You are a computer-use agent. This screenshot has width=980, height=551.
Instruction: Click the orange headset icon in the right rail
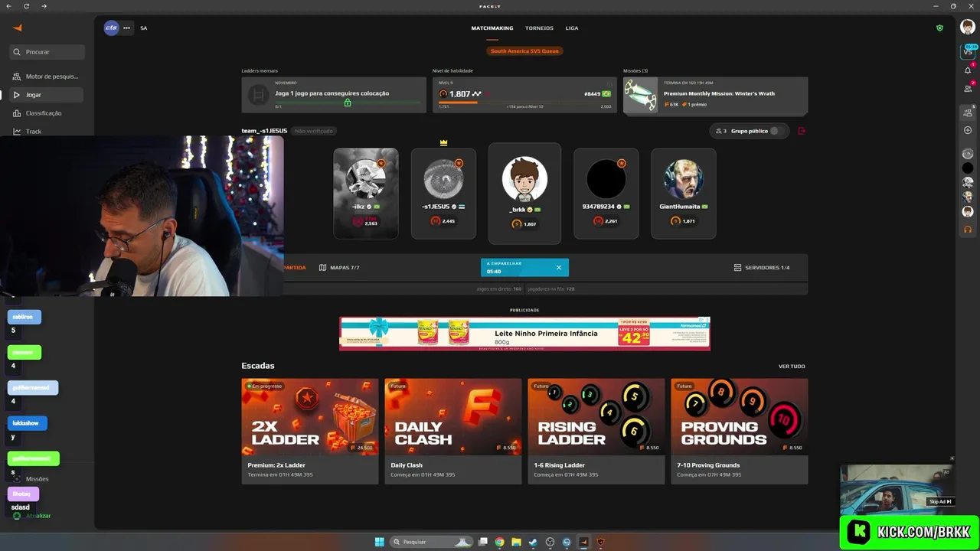click(x=968, y=229)
